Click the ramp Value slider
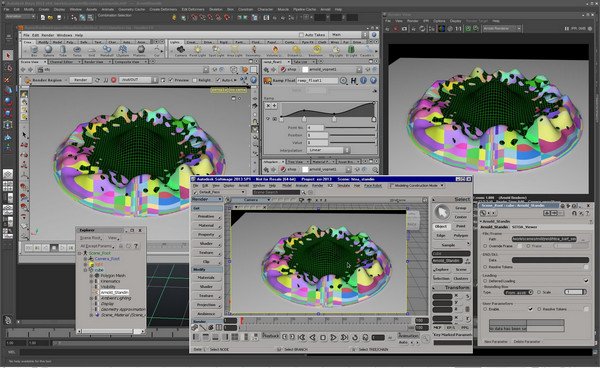 [x=352, y=142]
